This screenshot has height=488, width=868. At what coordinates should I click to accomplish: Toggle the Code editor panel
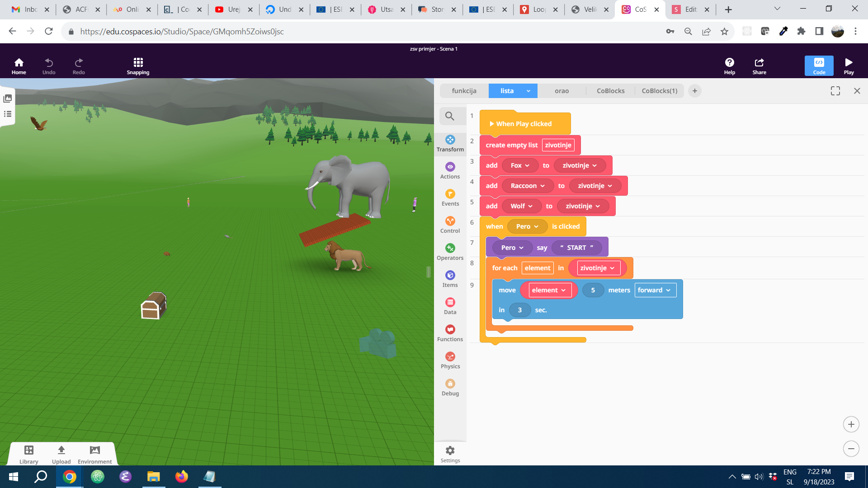pos(819,66)
